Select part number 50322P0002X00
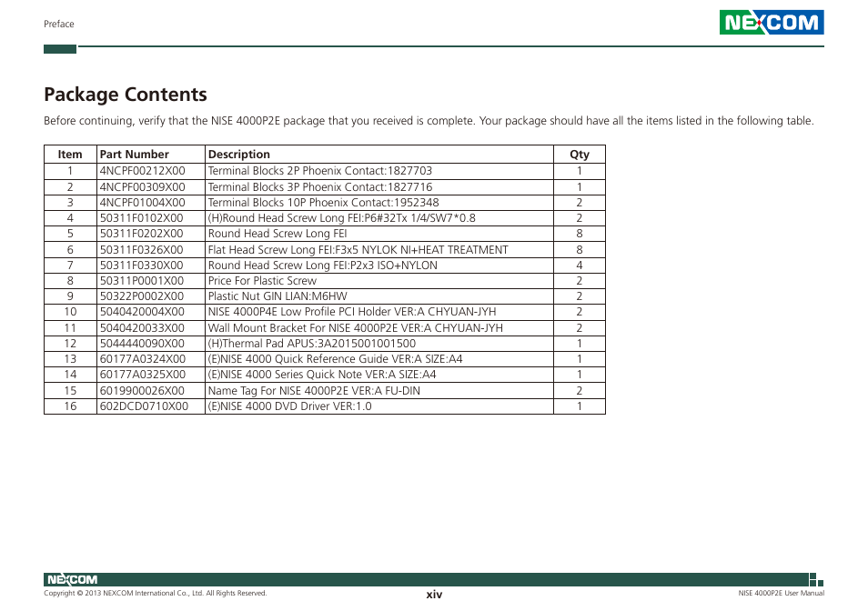The height and width of the screenshot is (611, 868). pyautogui.click(x=142, y=295)
